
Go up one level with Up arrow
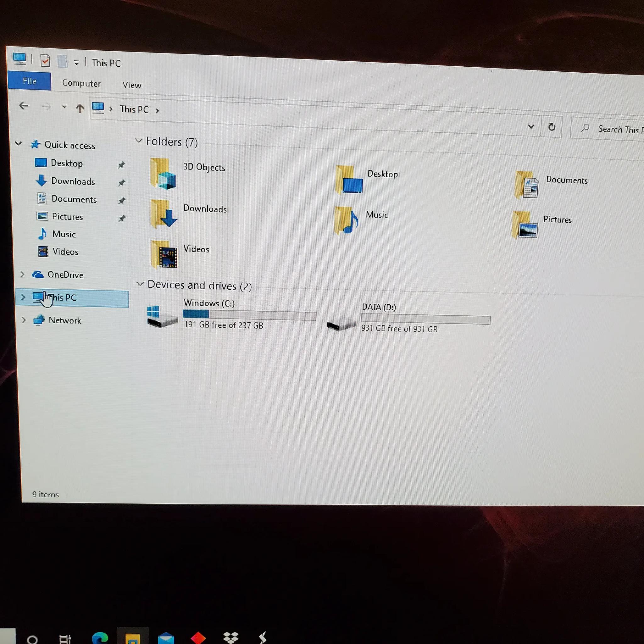pyautogui.click(x=80, y=108)
